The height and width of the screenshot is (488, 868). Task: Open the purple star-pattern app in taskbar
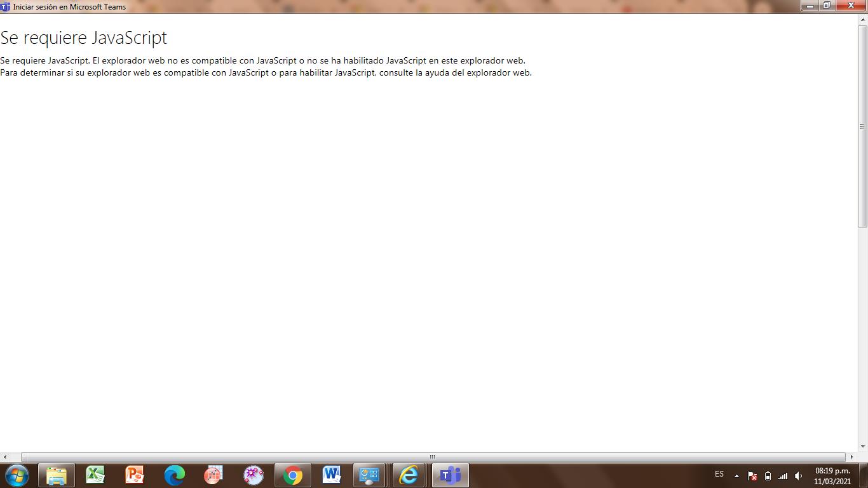point(253,475)
